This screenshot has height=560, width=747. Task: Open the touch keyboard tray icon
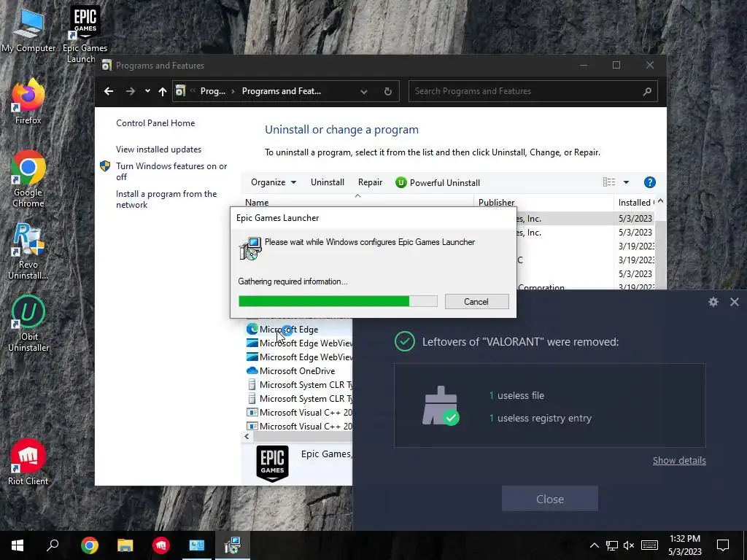649,545
